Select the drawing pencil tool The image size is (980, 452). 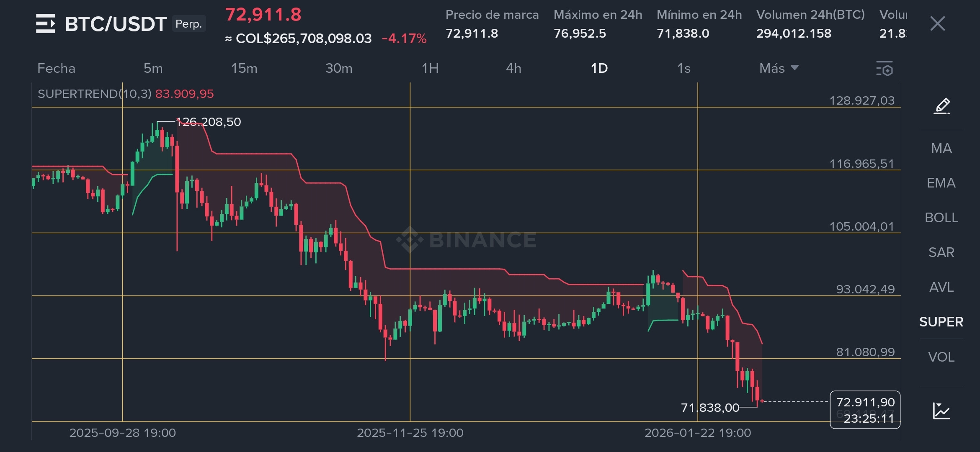(941, 106)
